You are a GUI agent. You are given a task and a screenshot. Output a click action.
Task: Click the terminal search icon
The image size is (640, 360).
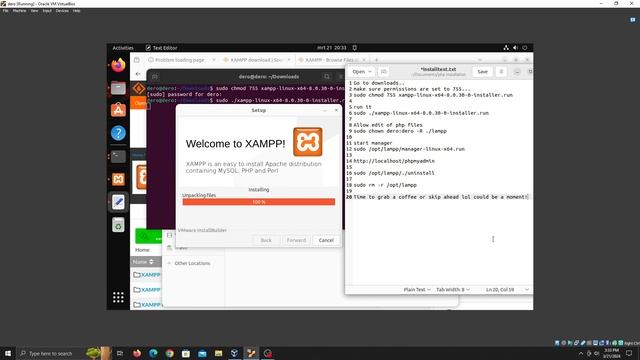pos(327,76)
